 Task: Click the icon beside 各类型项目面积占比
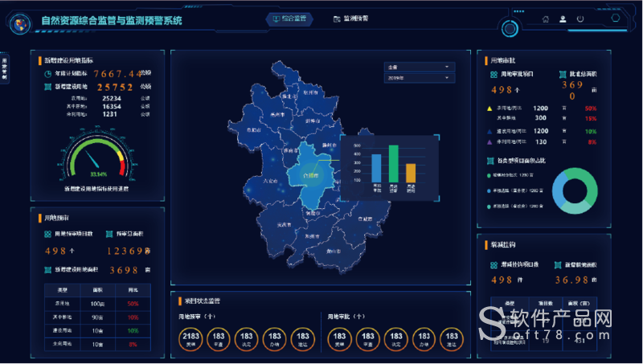click(x=489, y=161)
